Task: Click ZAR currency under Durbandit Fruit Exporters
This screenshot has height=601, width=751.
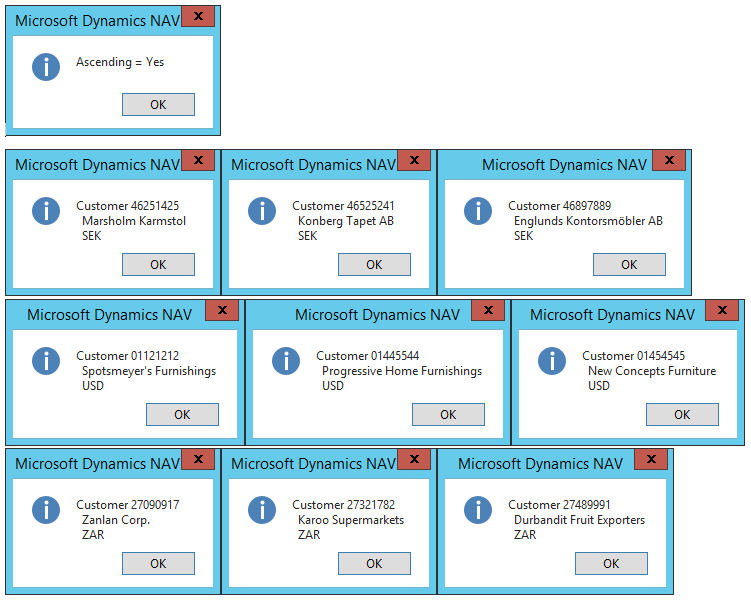Action: coord(525,534)
